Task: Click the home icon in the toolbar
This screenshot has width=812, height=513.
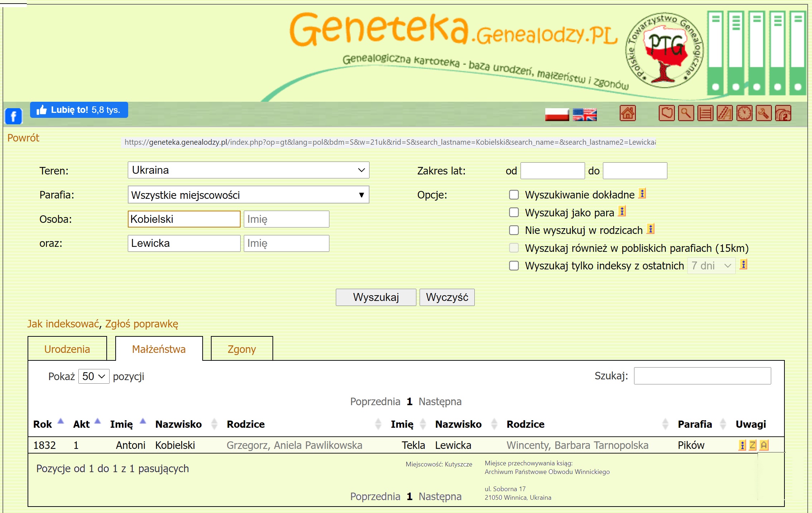Action: click(627, 114)
